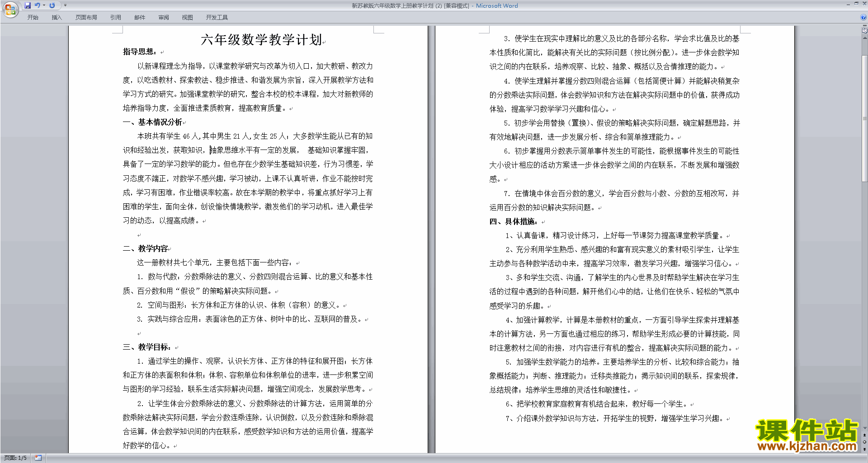The width and height of the screenshot is (868, 463).
Task: Go to the 视图 ribbon tab
Action: click(x=188, y=18)
